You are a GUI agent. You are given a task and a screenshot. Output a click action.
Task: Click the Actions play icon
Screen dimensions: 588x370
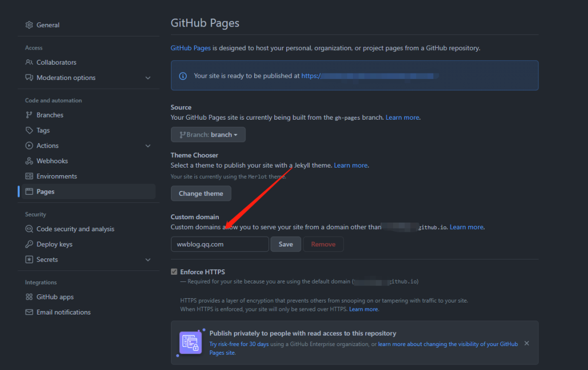(x=29, y=145)
